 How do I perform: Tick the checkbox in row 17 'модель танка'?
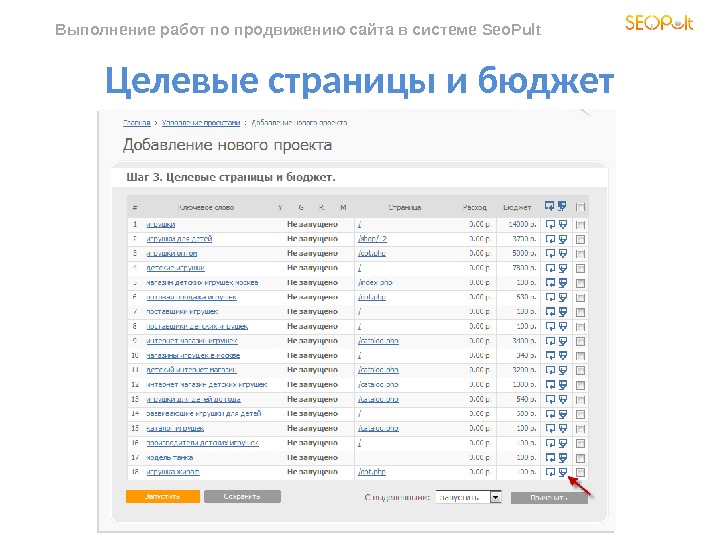pyautogui.click(x=580, y=458)
